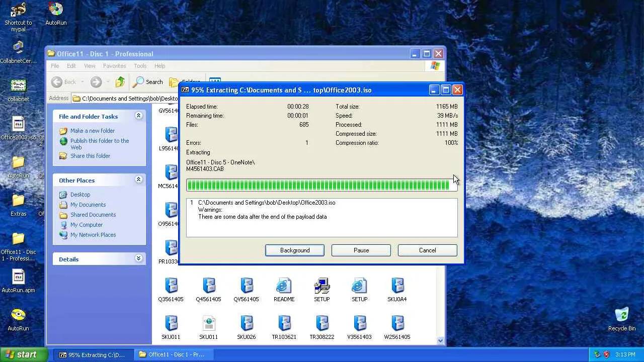The width and height of the screenshot is (644, 362).
Task: Select the AutoRun disc icon on the desktop
Action: (x=56, y=14)
